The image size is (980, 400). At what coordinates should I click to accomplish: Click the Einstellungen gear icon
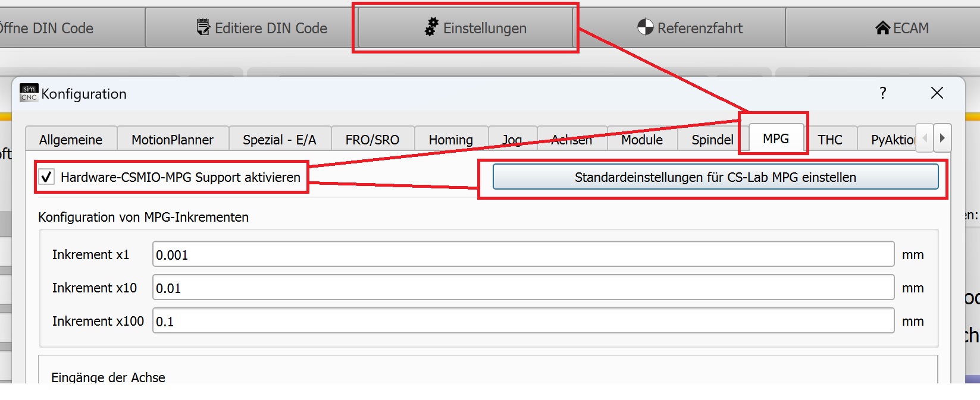pyautogui.click(x=431, y=27)
